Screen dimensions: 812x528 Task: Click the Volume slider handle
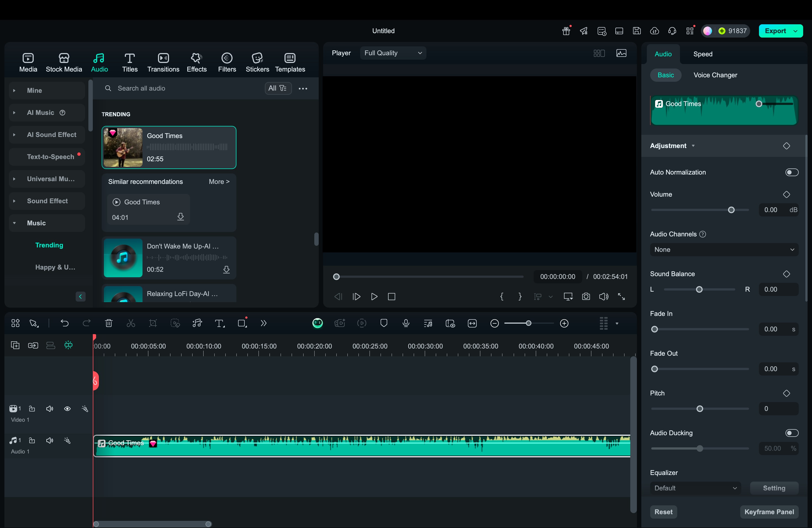[x=731, y=210]
